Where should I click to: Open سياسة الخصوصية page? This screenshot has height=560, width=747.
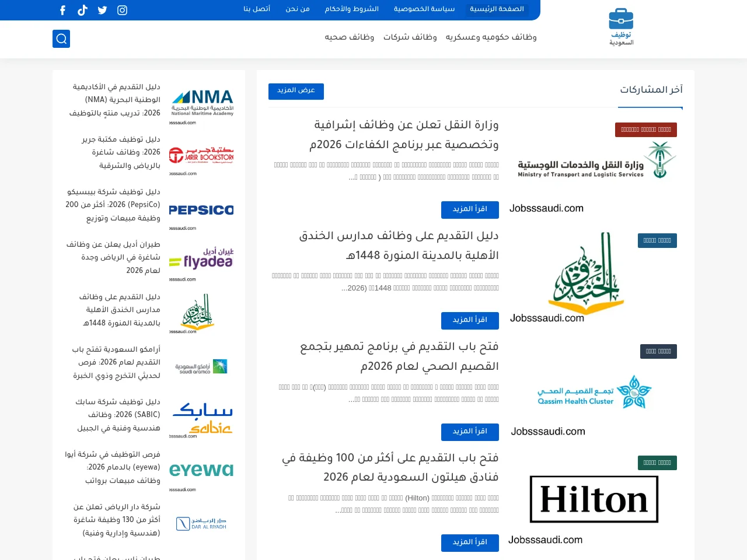point(424,9)
